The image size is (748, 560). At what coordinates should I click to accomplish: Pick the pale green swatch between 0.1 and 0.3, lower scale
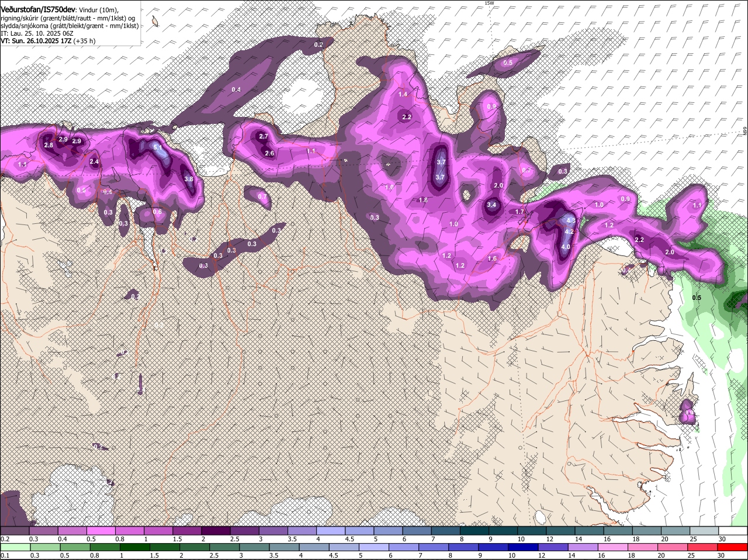(15, 547)
